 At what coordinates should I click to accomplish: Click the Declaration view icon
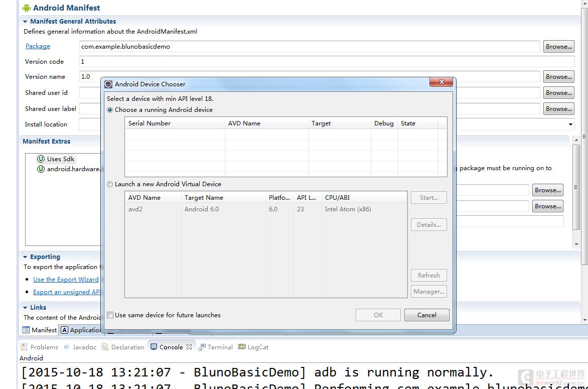105,347
